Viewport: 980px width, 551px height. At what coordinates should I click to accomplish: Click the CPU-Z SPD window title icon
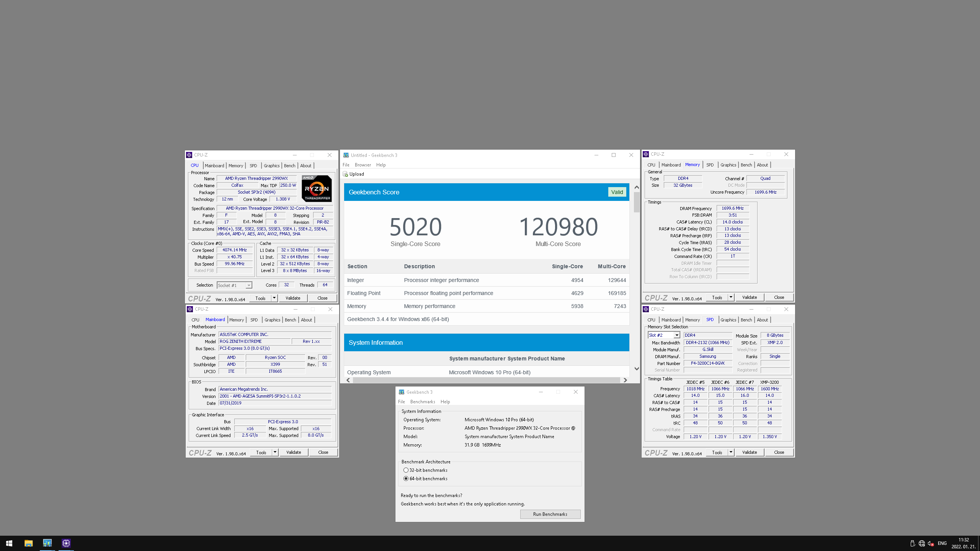[646, 309]
